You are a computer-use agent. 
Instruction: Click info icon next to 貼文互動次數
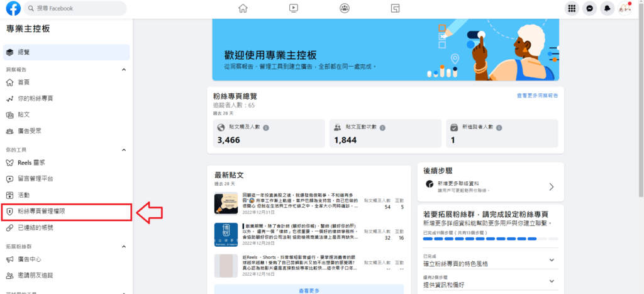tap(381, 127)
